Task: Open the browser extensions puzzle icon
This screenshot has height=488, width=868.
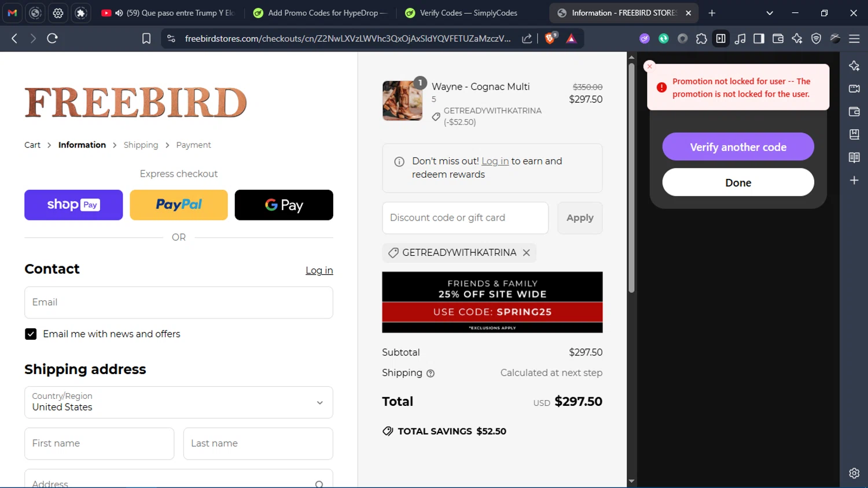Action: (701, 38)
